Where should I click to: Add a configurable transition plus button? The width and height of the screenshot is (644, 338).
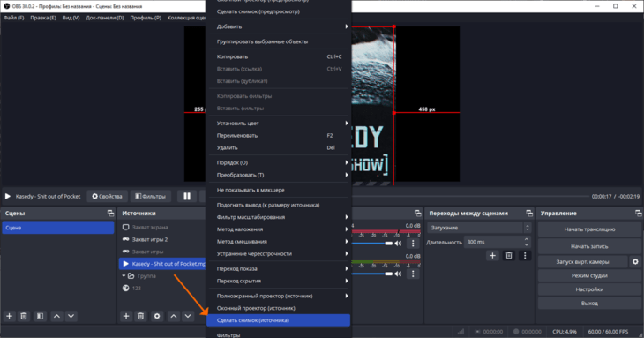tap(492, 255)
